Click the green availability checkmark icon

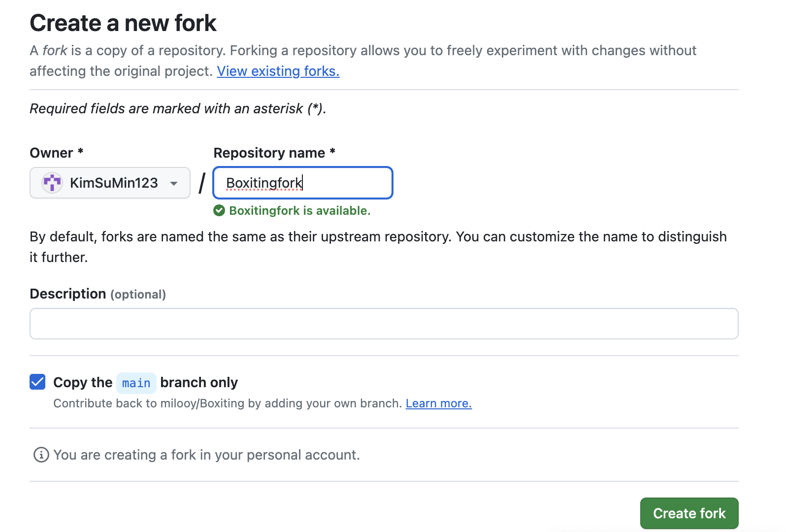219,211
